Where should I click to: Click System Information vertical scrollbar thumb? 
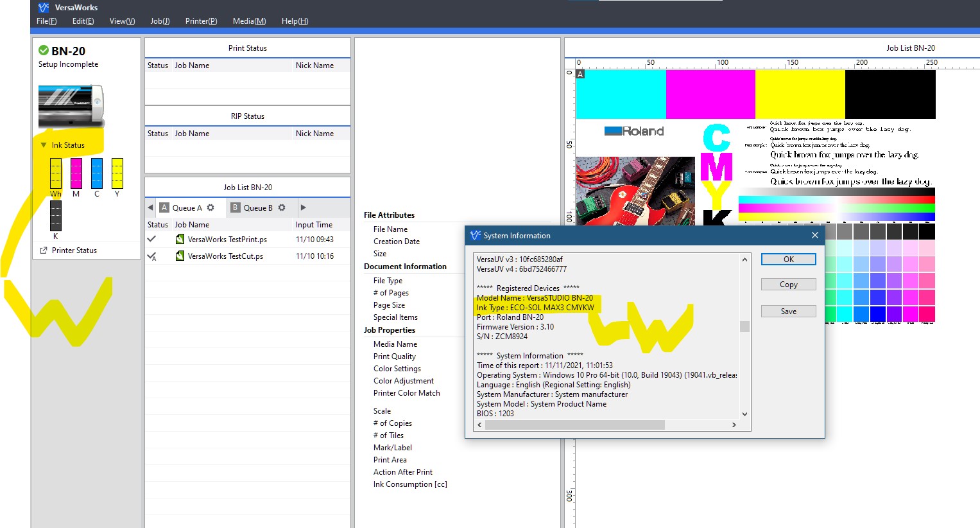[x=744, y=327]
